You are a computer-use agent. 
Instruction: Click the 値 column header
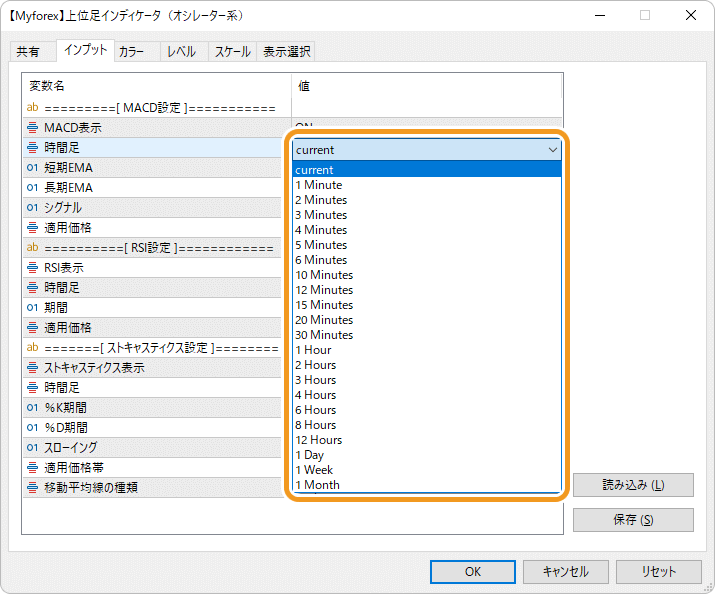tap(427, 86)
